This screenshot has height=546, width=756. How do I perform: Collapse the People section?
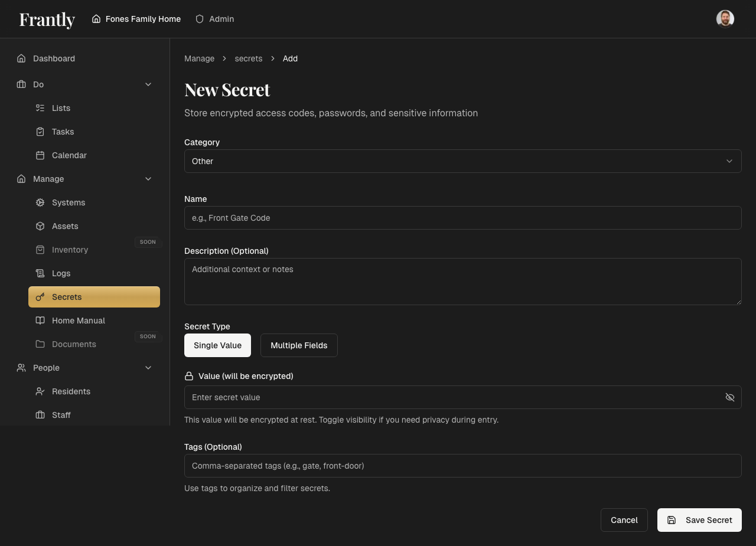pos(148,368)
